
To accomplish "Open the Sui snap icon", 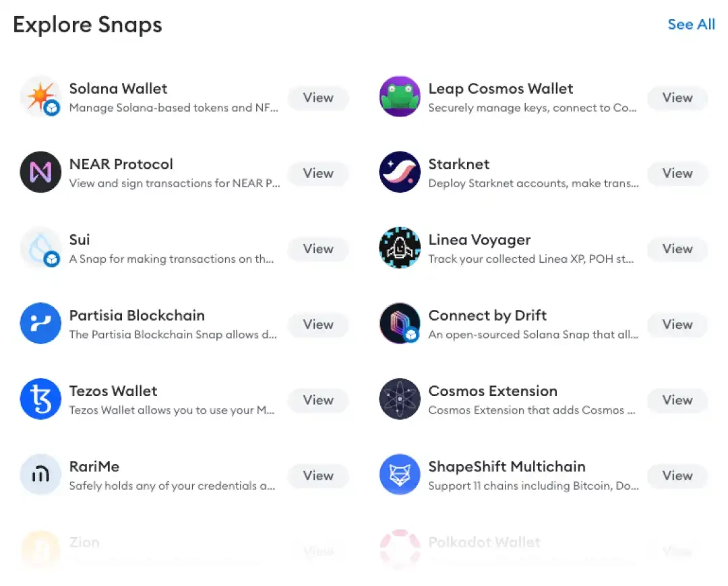I will point(40,249).
